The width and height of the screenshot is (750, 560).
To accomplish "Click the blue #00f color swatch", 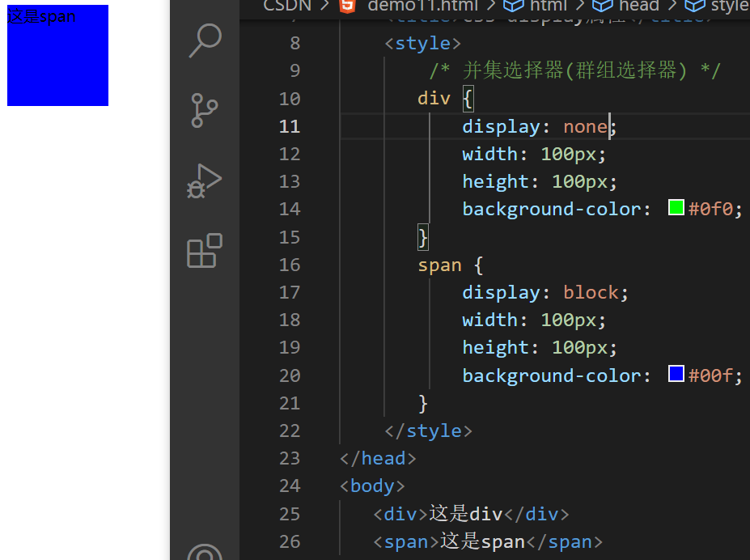I will (675, 373).
